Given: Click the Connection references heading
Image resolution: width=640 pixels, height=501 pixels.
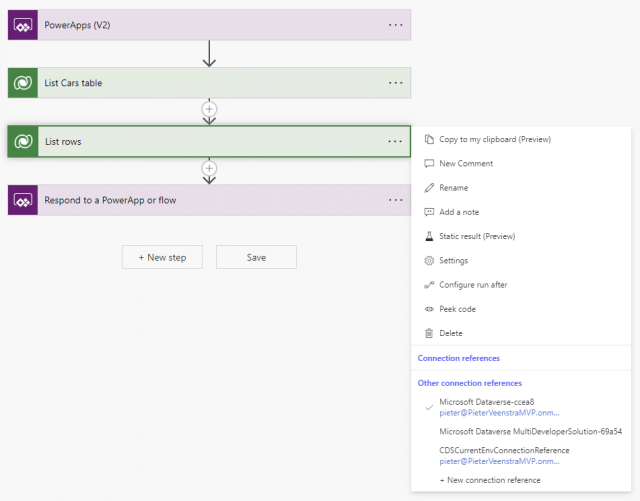Looking at the screenshot, I should (458, 358).
